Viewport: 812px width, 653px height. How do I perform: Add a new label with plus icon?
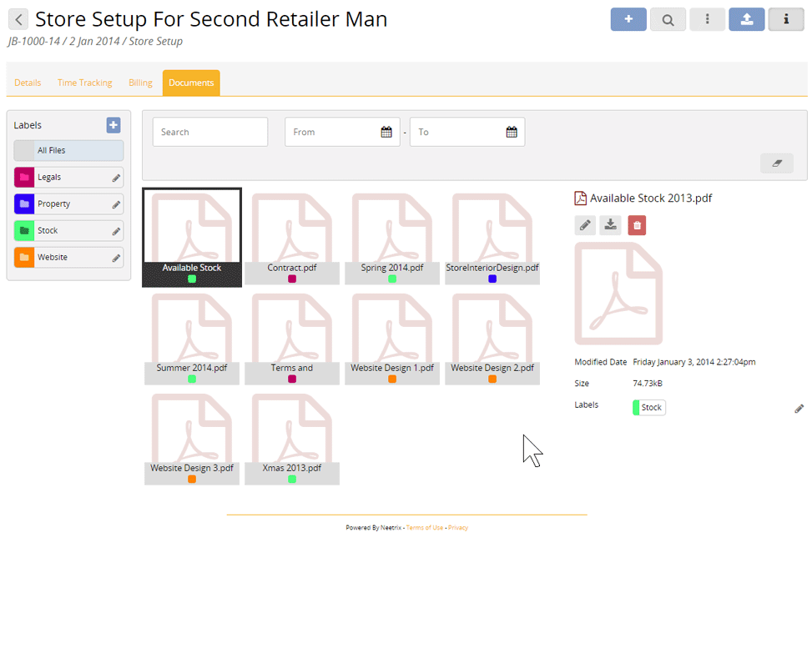pos(113,125)
